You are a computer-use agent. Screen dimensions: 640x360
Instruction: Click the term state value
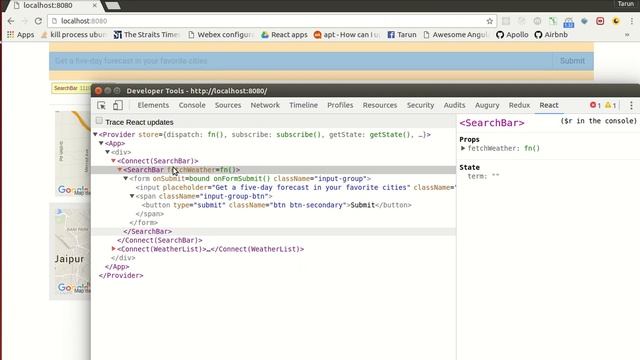[495, 176]
